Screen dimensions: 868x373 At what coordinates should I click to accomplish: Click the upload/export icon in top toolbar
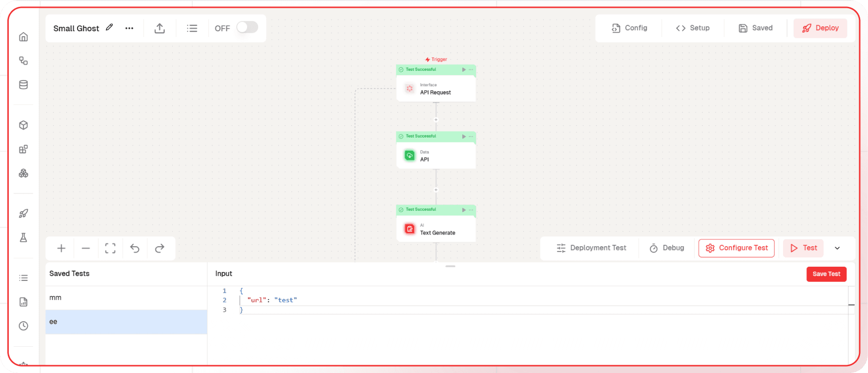click(160, 28)
